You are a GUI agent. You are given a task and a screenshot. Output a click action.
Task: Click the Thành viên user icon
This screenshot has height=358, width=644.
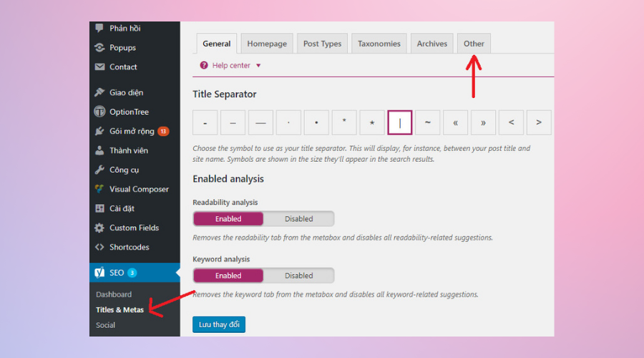[99, 150]
